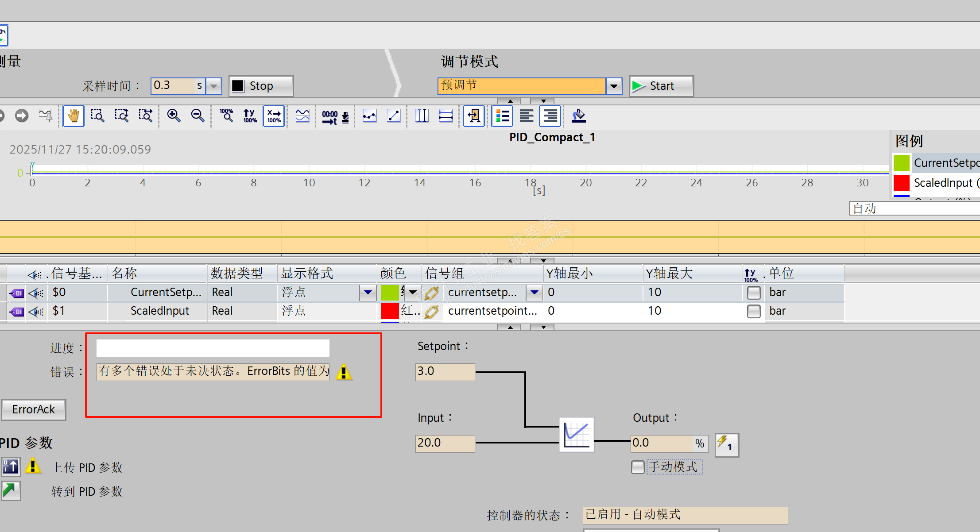The width and height of the screenshot is (980, 532).
Task: Click the Start tuning button
Action: 661,86
